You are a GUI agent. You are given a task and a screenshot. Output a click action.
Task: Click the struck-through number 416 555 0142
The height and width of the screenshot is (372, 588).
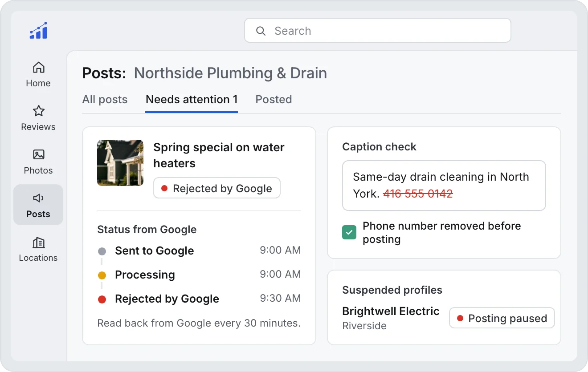pyautogui.click(x=418, y=194)
